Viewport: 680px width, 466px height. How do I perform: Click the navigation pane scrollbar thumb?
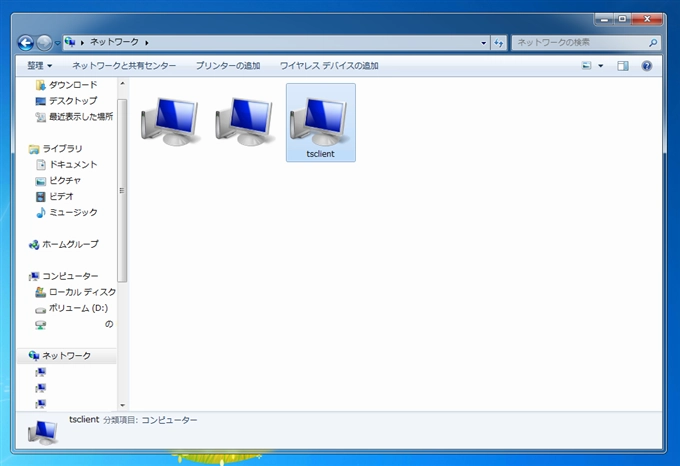122,191
